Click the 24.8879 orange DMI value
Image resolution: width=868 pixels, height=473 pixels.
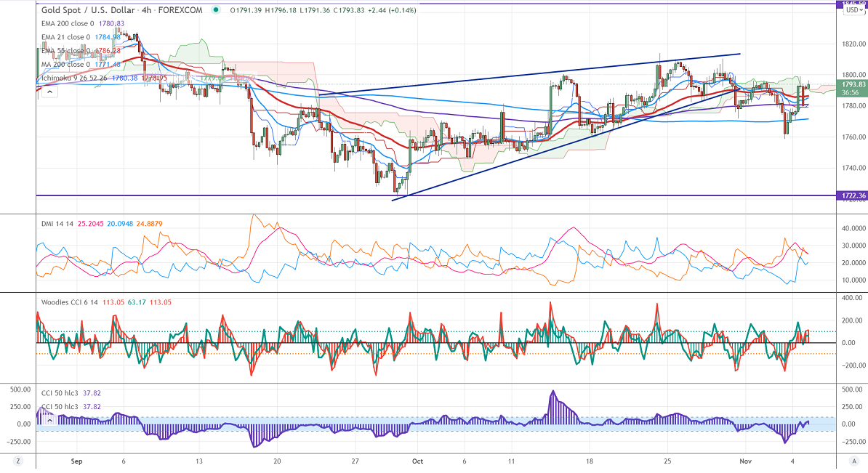coord(150,224)
